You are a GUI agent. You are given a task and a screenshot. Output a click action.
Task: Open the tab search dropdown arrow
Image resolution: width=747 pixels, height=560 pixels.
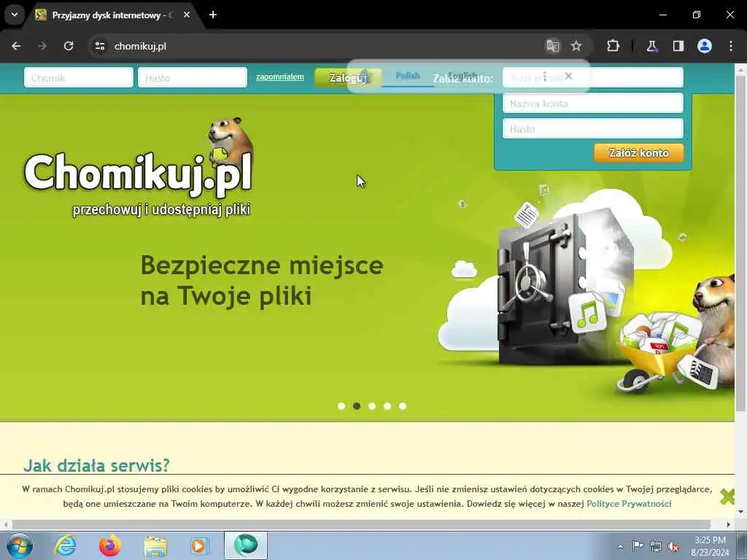click(x=15, y=15)
